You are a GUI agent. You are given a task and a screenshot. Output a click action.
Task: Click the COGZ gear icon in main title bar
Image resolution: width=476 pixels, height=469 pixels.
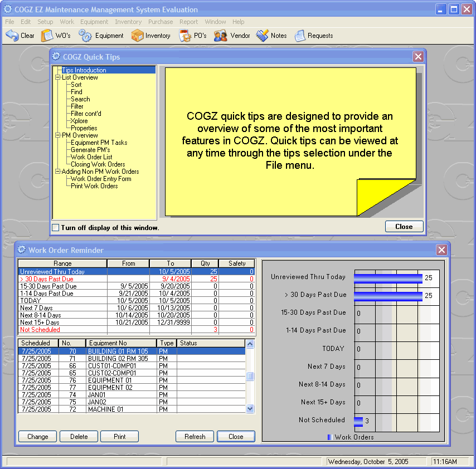pyautogui.click(x=8, y=9)
